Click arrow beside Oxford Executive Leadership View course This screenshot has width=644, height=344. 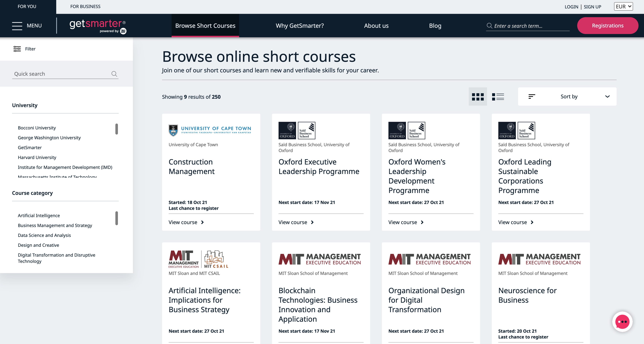[x=312, y=222]
